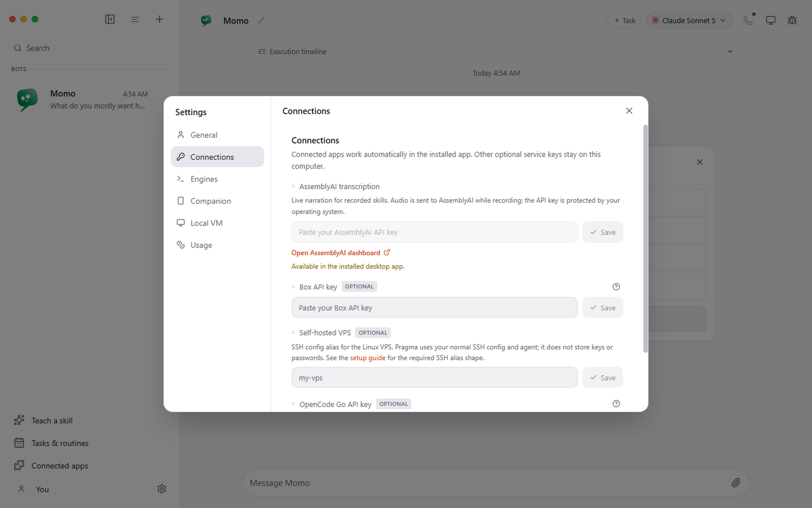Image resolution: width=812 pixels, height=508 pixels.
Task: Open the Momo bot conversation
Action: coord(89,99)
